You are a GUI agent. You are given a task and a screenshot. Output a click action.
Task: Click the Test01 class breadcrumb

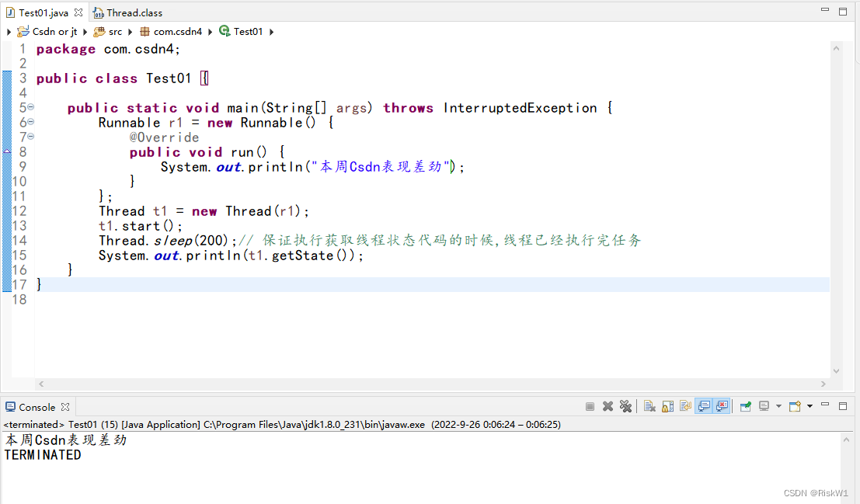(x=248, y=32)
